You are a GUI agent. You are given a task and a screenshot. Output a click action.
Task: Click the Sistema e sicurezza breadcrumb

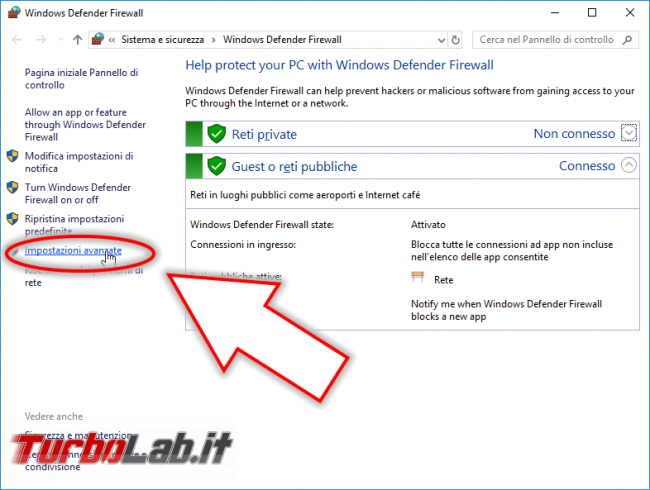(162, 40)
